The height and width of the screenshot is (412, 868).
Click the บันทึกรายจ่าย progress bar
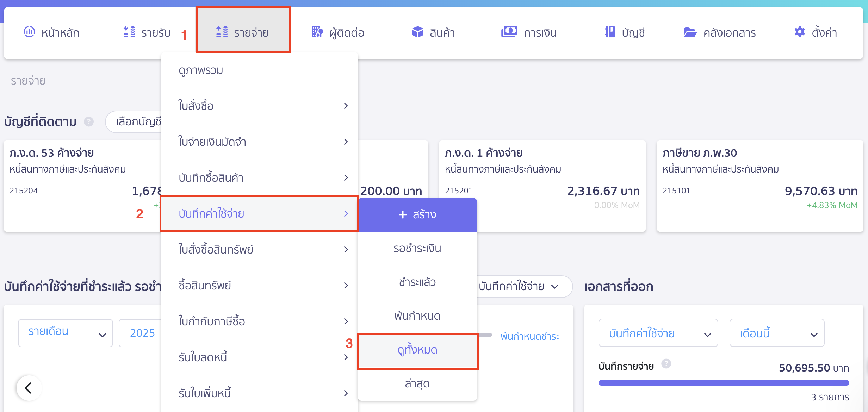[x=724, y=383]
